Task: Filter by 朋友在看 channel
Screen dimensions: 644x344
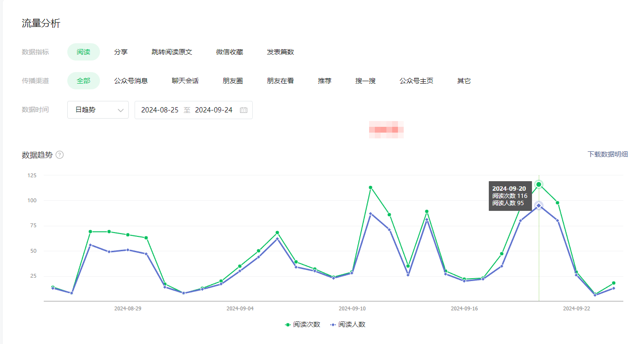Action: tap(281, 81)
